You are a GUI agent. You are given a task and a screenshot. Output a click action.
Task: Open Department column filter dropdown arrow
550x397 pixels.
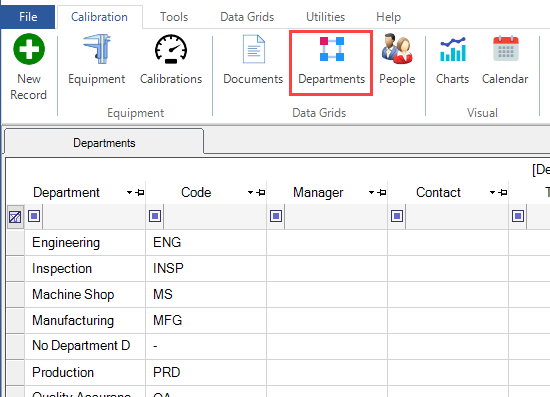[129, 193]
